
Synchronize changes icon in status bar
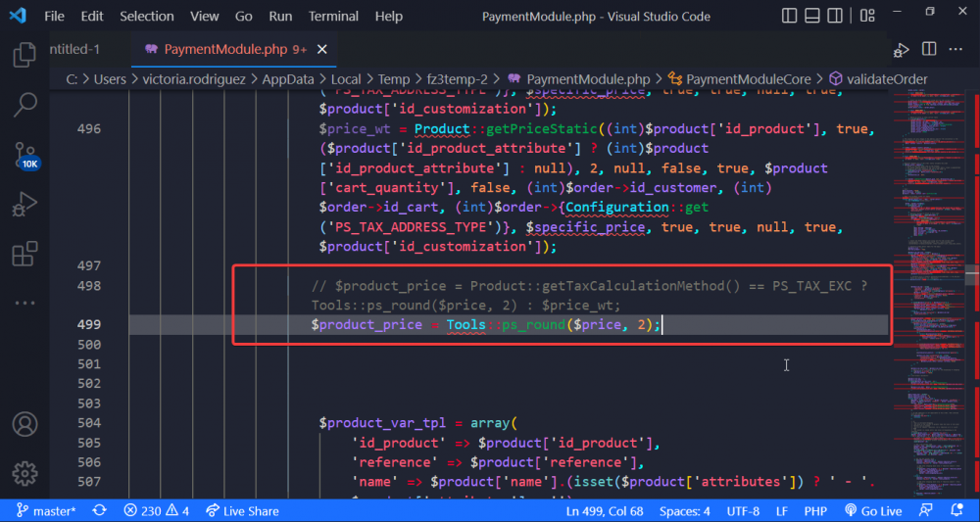(99, 511)
